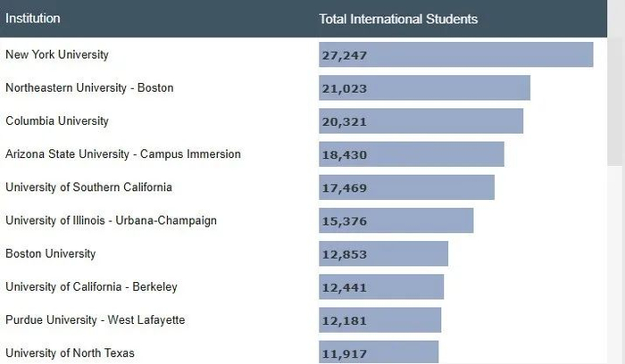Screen dimensions: 625x364
Task: Click the Arizona State bar 18,430
Action: [411, 154]
